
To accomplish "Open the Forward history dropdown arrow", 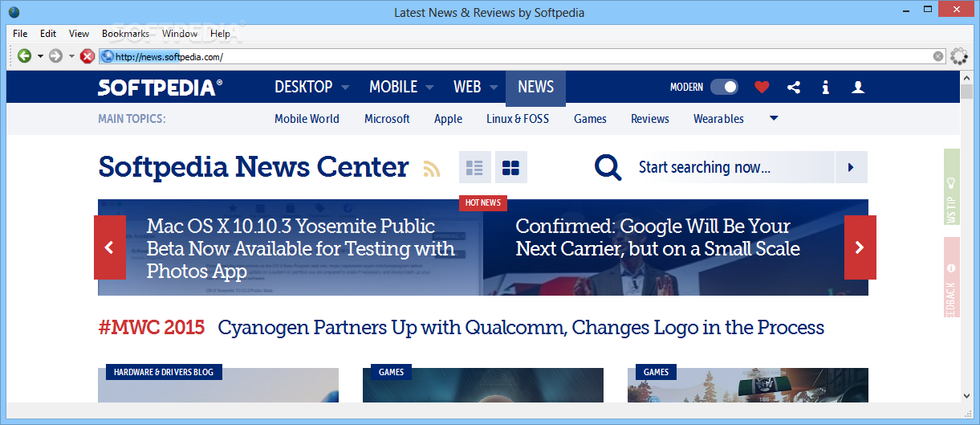I will pyautogui.click(x=71, y=56).
